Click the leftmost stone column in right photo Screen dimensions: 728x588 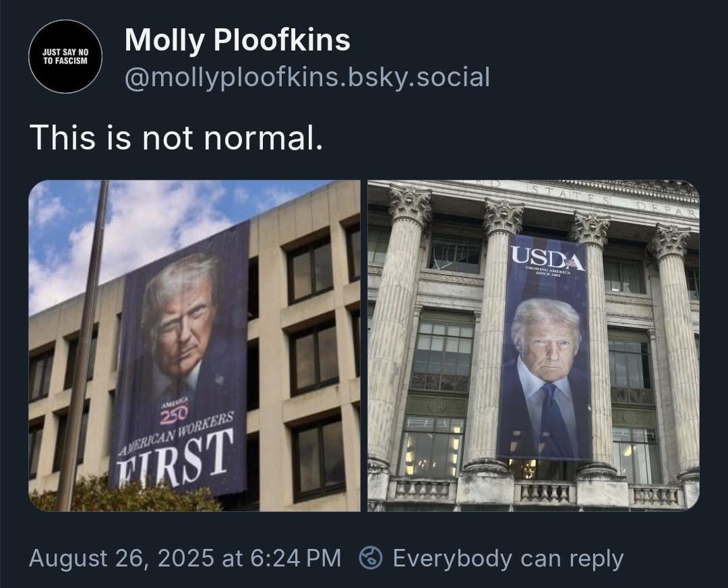398,325
